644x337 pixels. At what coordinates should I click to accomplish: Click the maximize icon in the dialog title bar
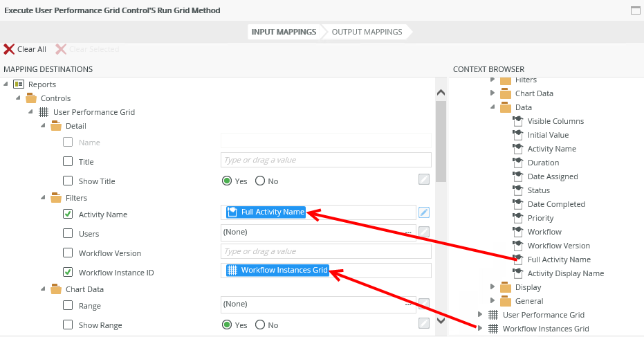pos(636,10)
